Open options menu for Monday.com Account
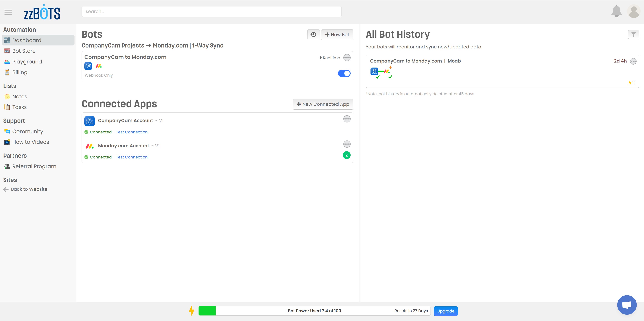The width and height of the screenshot is (644, 321). (x=347, y=144)
